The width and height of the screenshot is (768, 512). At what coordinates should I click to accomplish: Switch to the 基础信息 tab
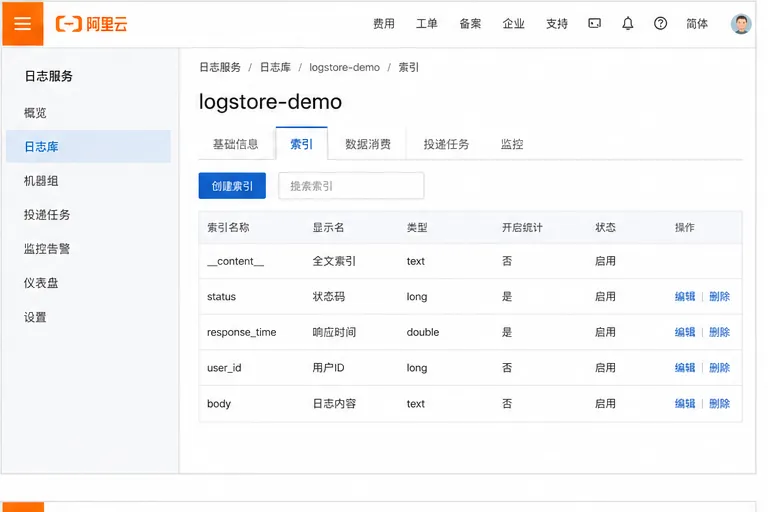click(236, 144)
